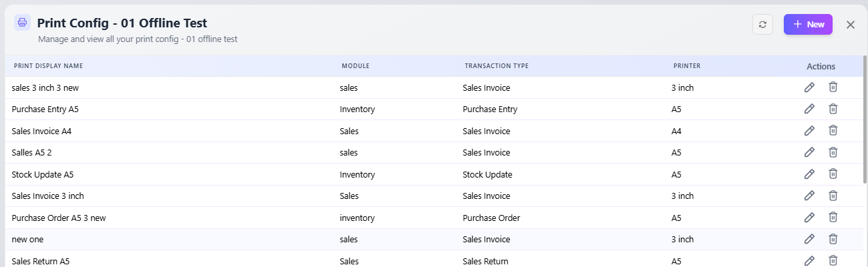Edit the 'Salles A5 2' config
The height and width of the screenshot is (267, 868).
click(x=809, y=152)
